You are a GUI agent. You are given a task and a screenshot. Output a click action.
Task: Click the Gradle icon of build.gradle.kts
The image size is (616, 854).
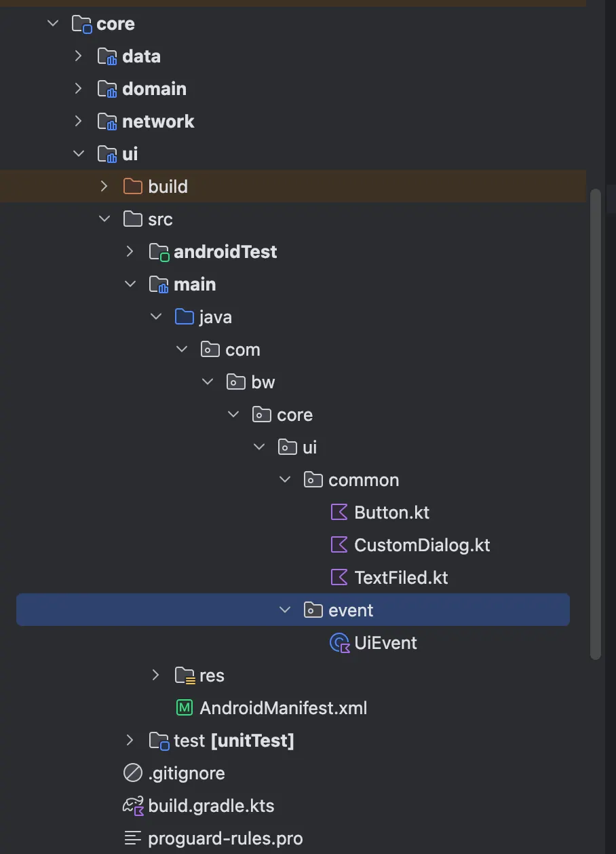point(133,806)
